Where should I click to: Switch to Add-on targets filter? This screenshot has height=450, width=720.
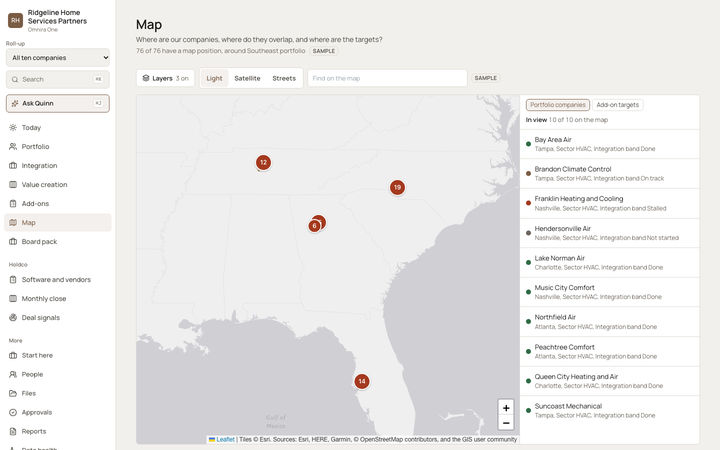(x=618, y=105)
